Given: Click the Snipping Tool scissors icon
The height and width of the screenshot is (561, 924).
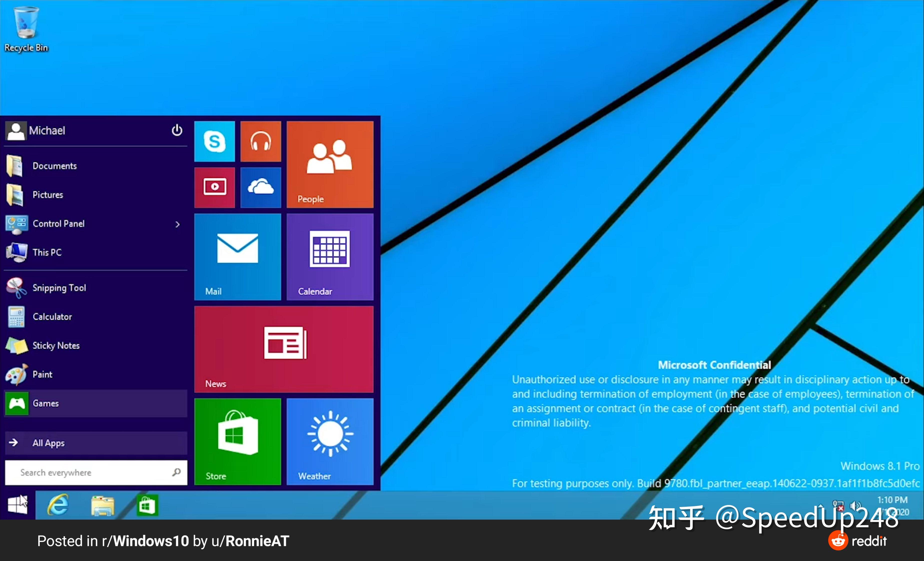Looking at the screenshot, I should coord(16,287).
